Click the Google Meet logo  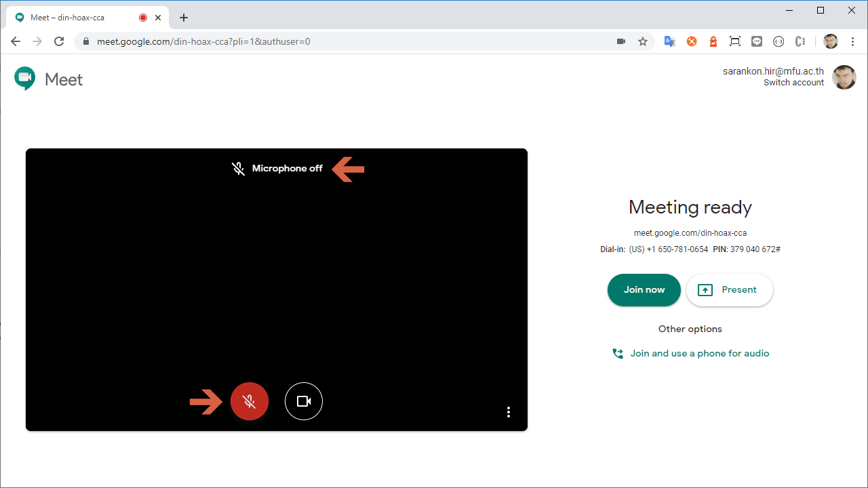48,79
